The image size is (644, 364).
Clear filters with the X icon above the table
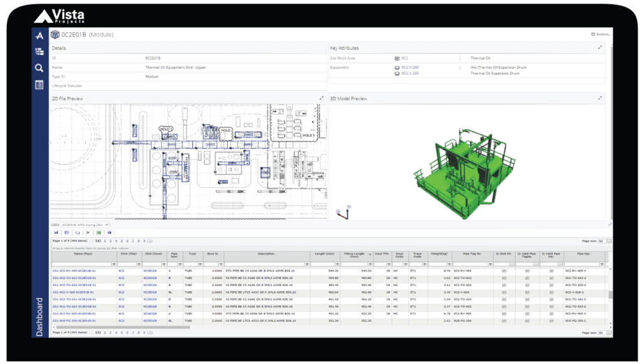tap(88, 232)
